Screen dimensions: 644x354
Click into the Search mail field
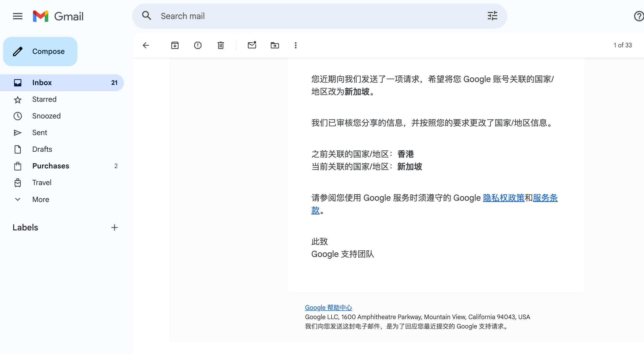click(312, 16)
